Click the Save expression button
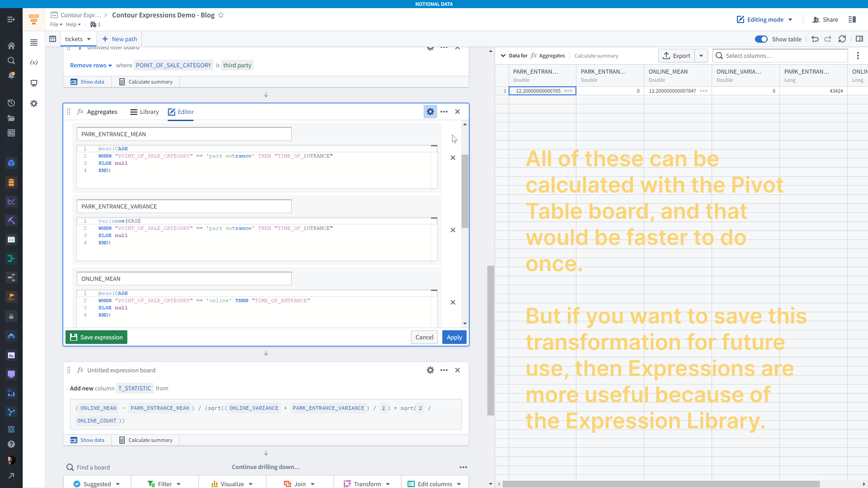This screenshot has height=488, width=868. [x=96, y=337]
